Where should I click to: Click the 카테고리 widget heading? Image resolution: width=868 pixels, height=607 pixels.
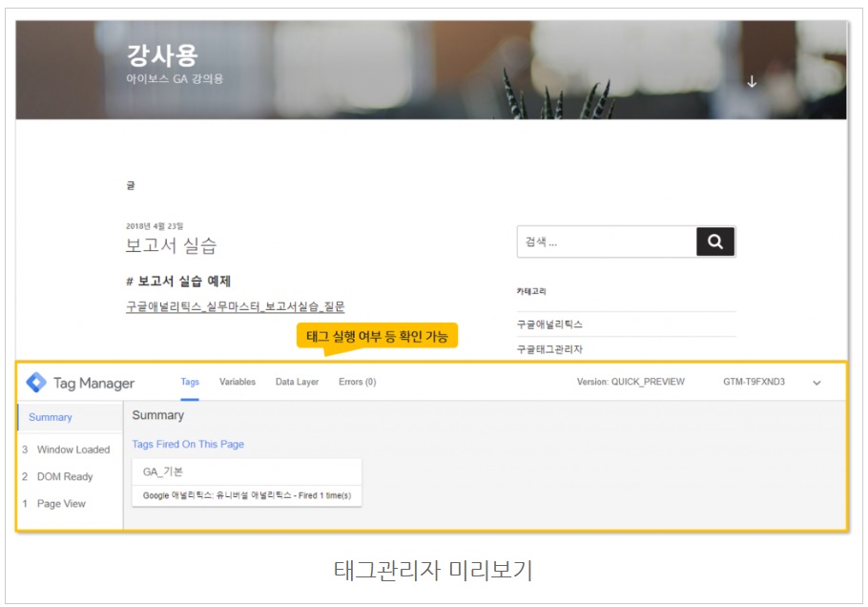(x=531, y=291)
